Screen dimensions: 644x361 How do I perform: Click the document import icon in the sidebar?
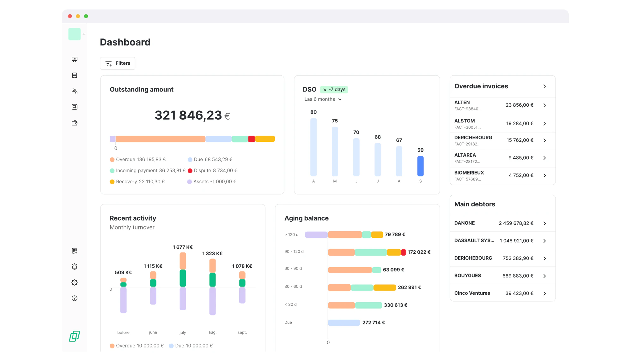(74, 251)
